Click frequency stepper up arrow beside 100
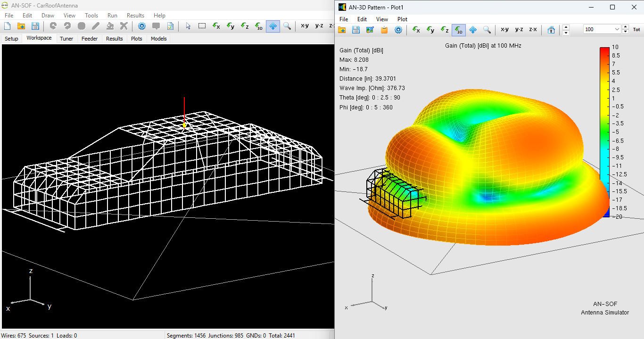644x339 pixels. click(x=625, y=27)
